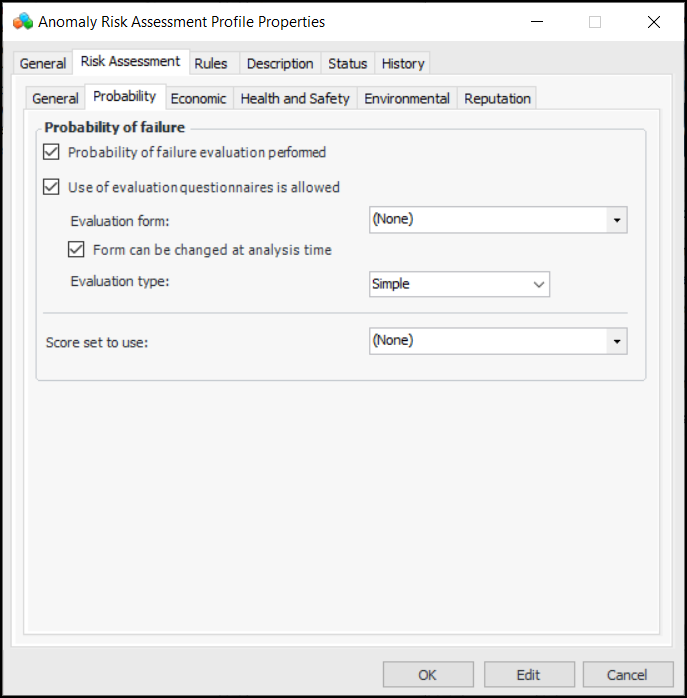Open the Score set to use dropdown
The height and width of the screenshot is (698, 687).
617,341
